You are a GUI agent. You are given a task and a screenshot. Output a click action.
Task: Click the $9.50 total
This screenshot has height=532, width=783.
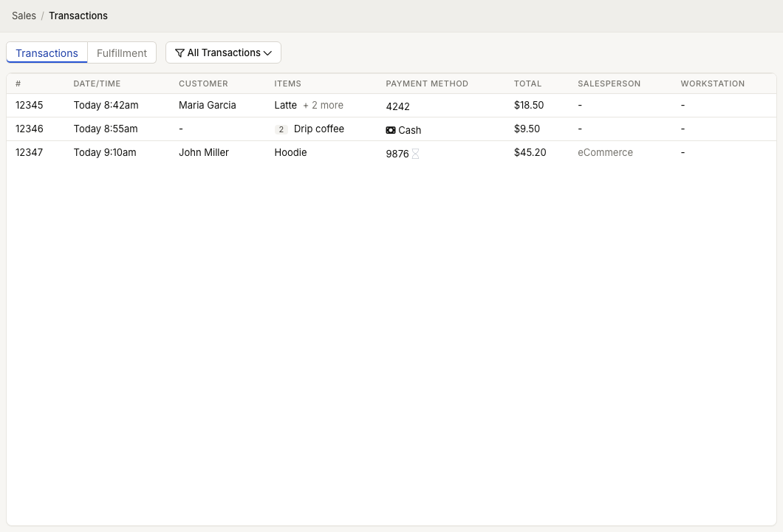[527, 129]
